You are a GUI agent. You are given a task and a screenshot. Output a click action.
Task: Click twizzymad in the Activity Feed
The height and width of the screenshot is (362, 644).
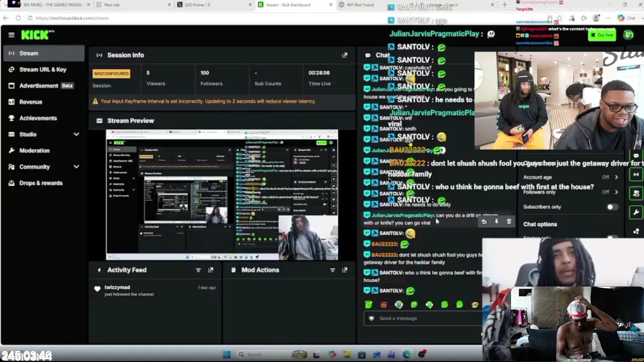tap(117, 288)
